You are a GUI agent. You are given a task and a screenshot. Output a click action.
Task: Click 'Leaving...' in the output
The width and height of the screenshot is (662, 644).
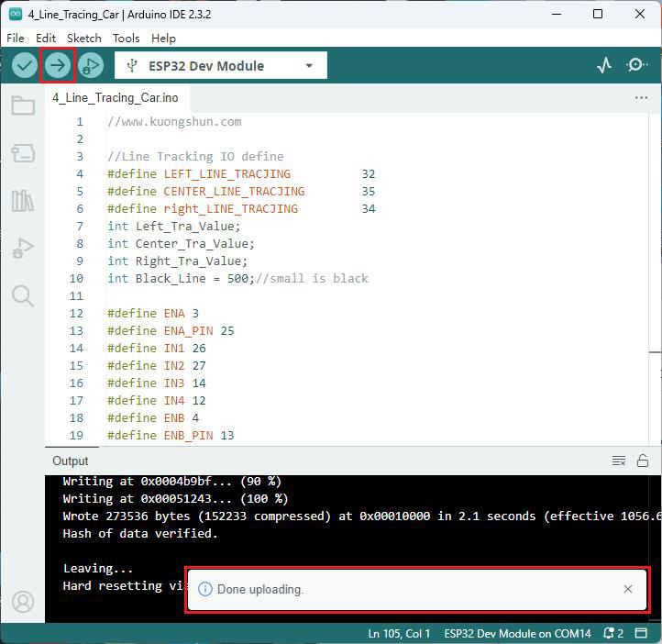coord(98,569)
